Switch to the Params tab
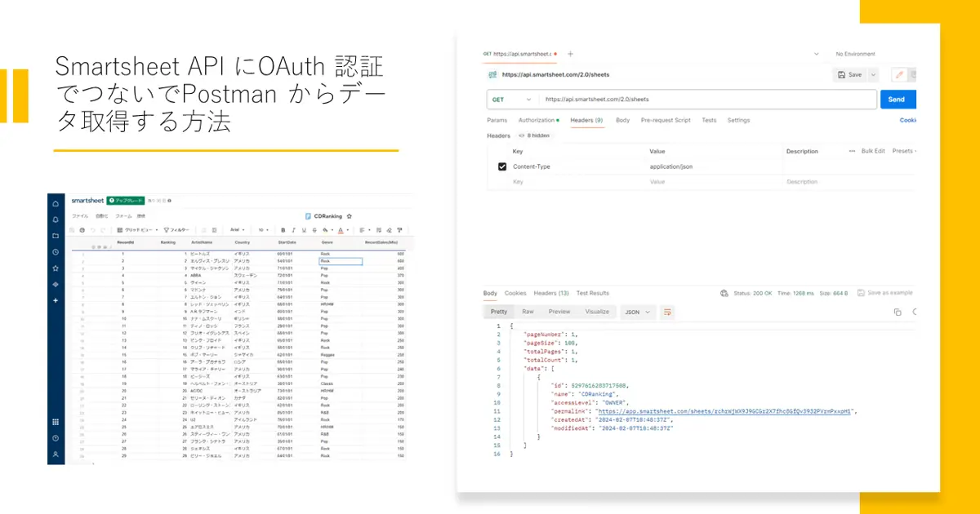The height and width of the screenshot is (514, 980). tap(497, 120)
